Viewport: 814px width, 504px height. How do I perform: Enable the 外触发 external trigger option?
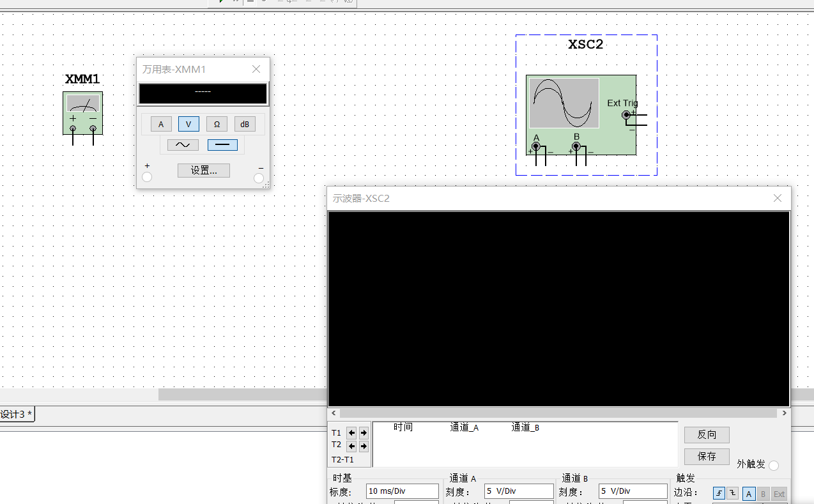coord(774,466)
